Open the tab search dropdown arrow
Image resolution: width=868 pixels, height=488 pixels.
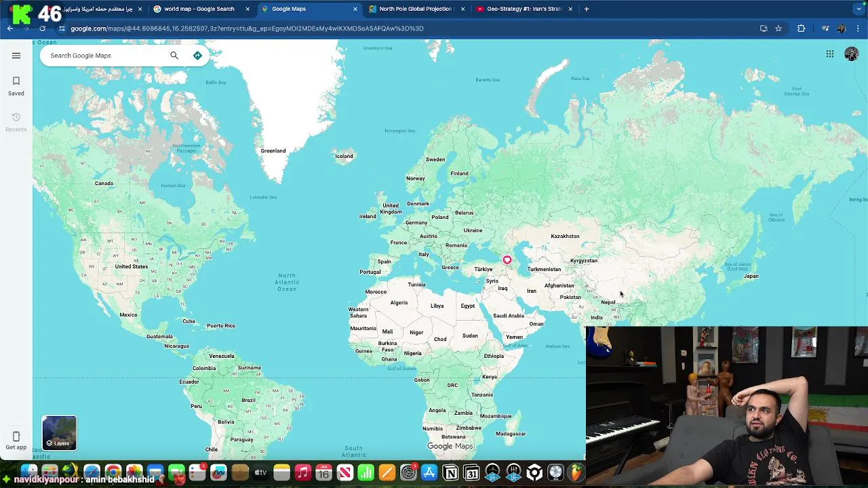pyautogui.click(x=859, y=9)
